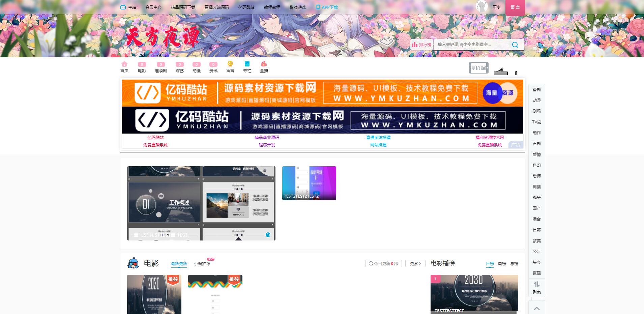Click the 更多 button in 电影 section
The height and width of the screenshot is (314, 644).
tap(415, 263)
